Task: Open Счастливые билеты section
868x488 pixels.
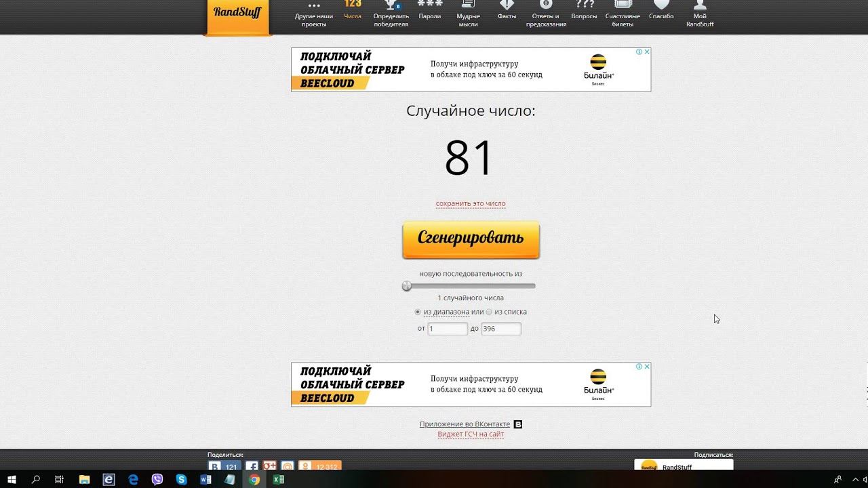Action: (623, 15)
